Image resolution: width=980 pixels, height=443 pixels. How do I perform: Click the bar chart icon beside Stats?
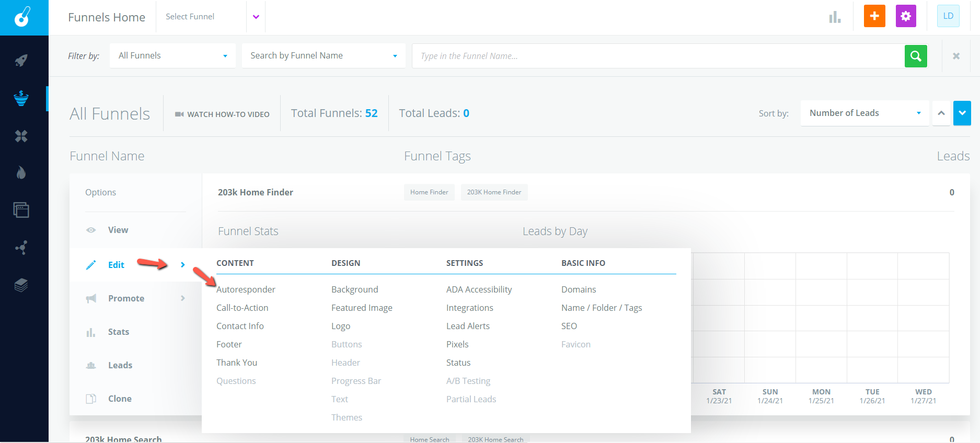pyautogui.click(x=91, y=332)
